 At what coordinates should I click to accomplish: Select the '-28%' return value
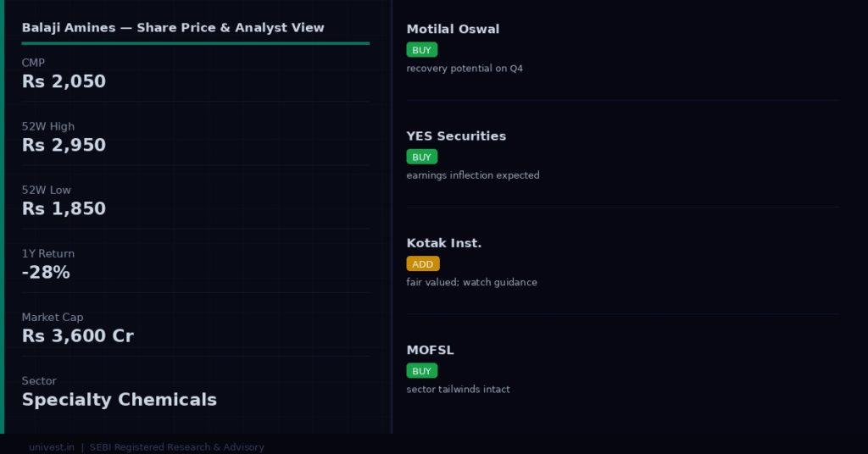(x=46, y=272)
